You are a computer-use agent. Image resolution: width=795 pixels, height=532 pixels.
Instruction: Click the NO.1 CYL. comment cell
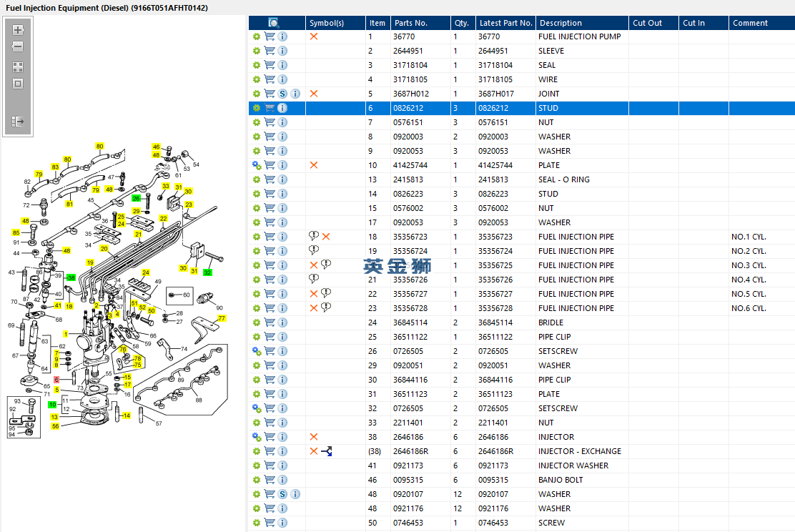[x=749, y=237]
